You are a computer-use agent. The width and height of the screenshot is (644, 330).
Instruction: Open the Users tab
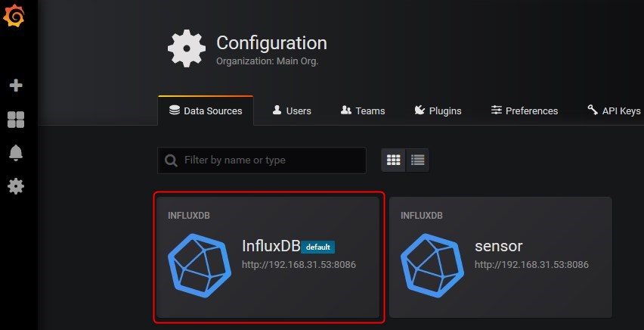(292, 111)
